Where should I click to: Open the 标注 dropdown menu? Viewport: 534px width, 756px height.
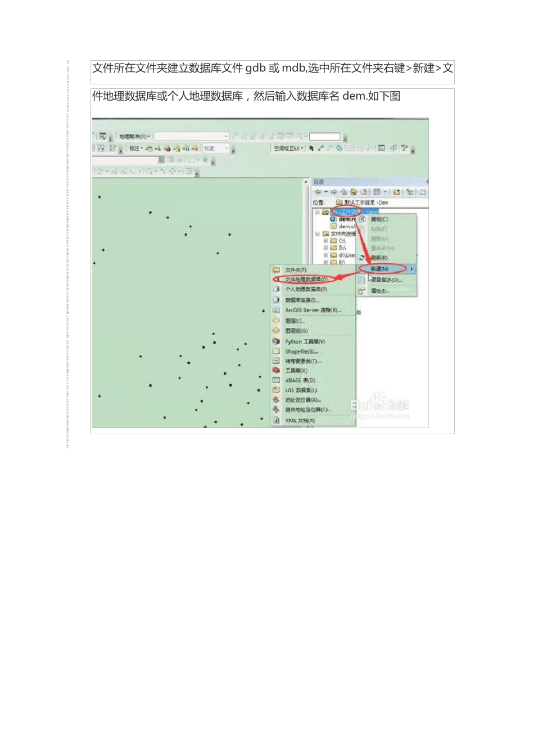coord(136,148)
